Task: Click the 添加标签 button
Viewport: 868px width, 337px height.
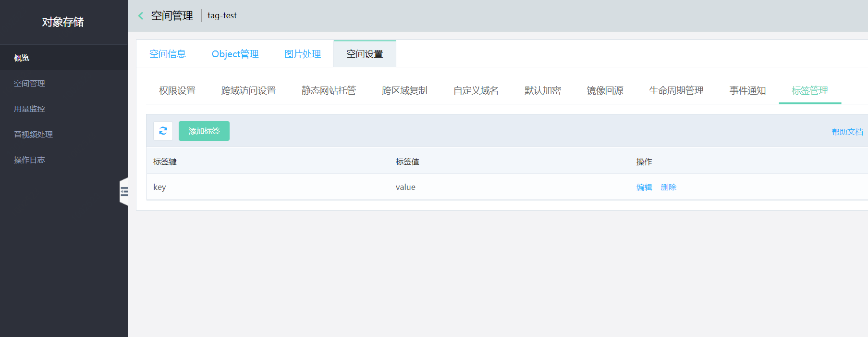Action: pos(204,131)
